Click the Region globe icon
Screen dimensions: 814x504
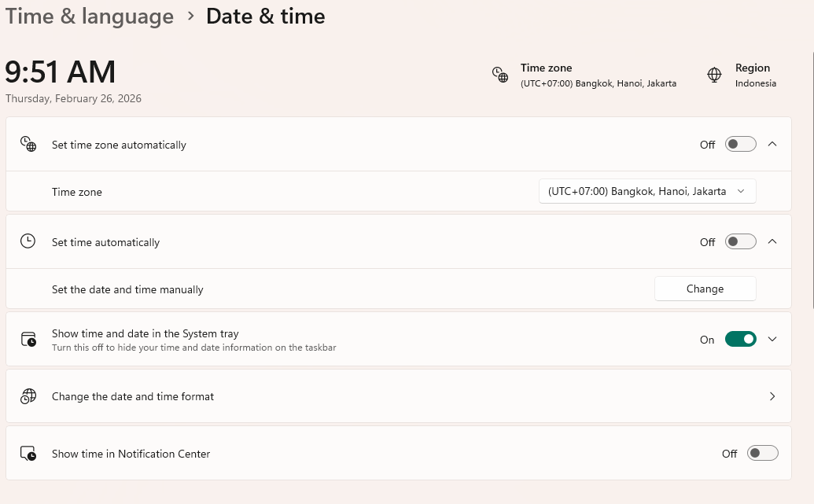pyautogui.click(x=714, y=75)
